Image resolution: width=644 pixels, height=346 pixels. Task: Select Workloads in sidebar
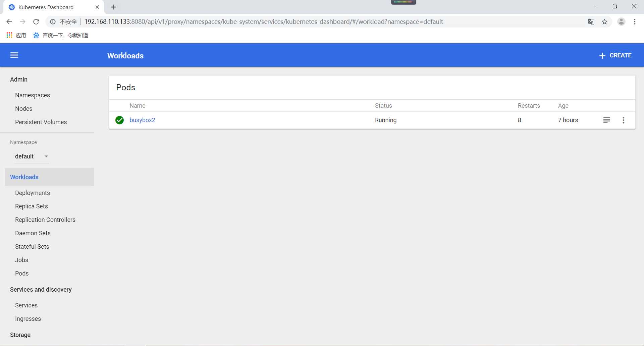[x=49, y=177]
